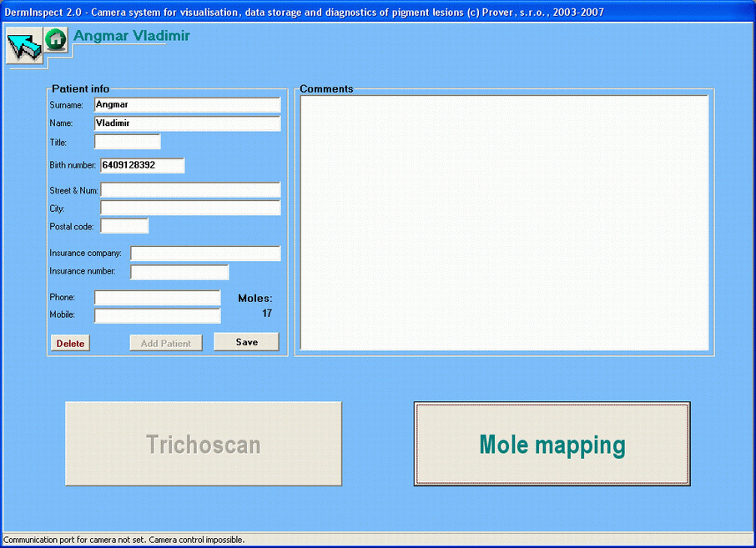
Task: Focus the Comments text area
Action: [x=504, y=223]
